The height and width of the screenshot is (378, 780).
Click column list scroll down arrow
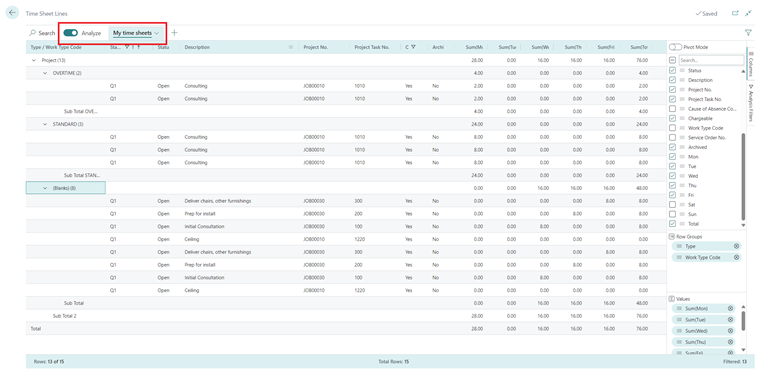[743, 225]
